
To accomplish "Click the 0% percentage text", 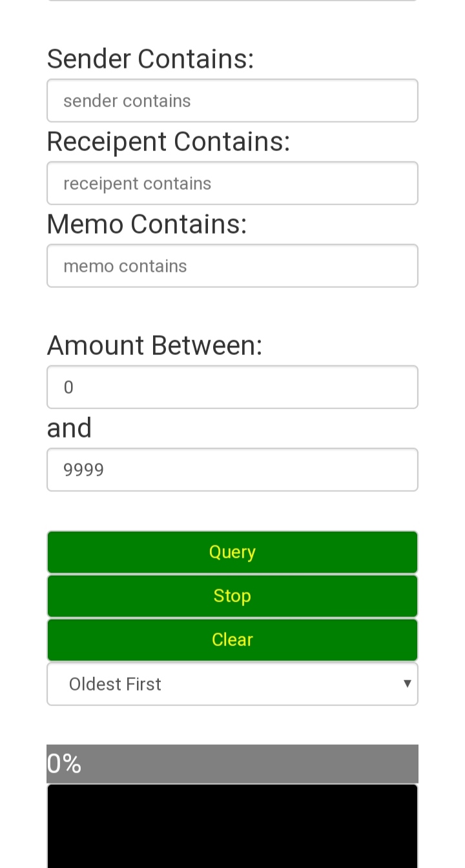I will coord(64,764).
